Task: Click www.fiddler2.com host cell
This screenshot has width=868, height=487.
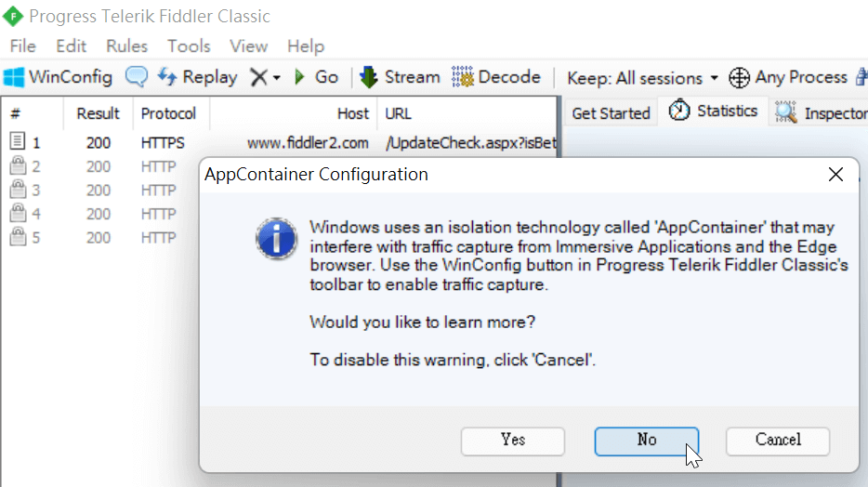Action: pos(308,143)
